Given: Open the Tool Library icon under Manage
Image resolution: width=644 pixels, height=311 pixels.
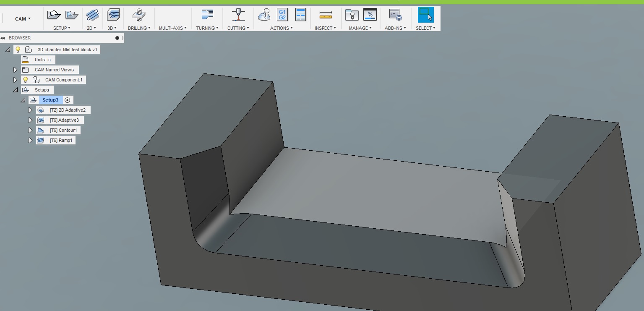Looking at the screenshot, I should point(352,15).
